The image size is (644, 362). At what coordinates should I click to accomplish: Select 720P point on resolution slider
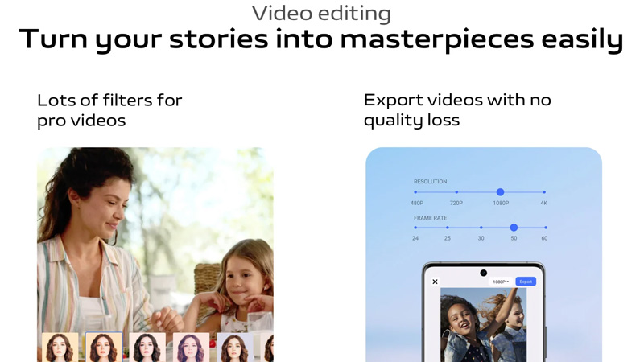[456, 192]
